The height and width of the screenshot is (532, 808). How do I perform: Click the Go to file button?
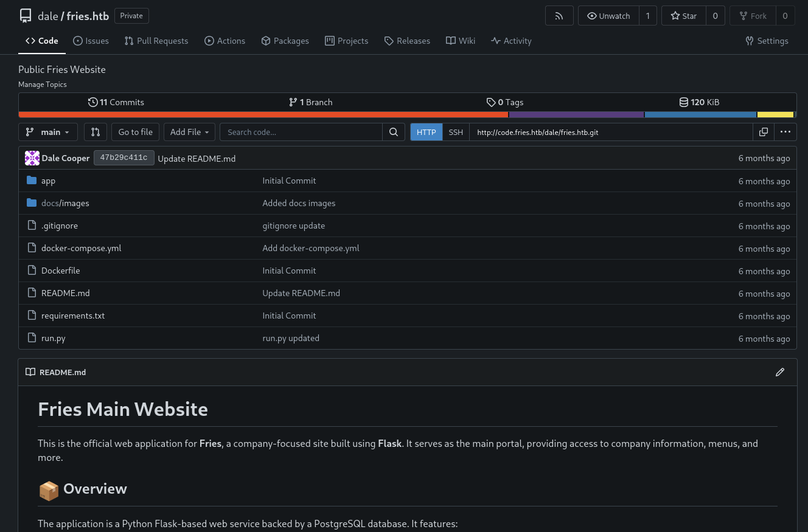(x=136, y=132)
